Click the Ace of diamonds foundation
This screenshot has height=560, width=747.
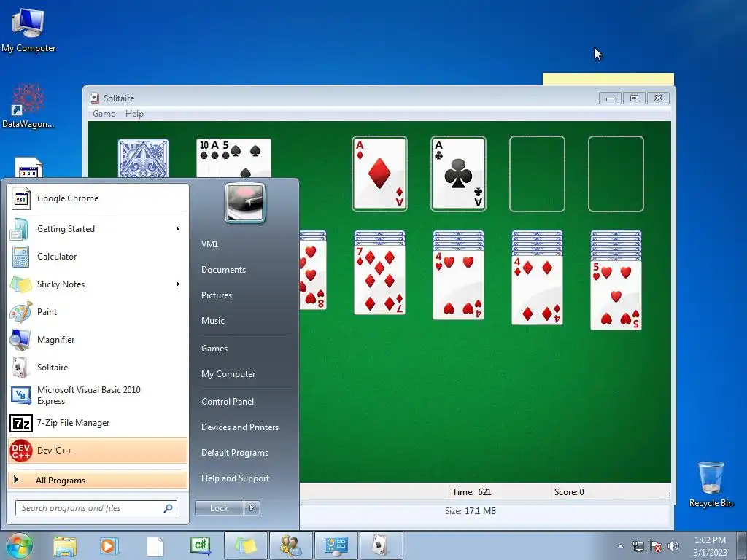pyautogui.click(x=379, y=174)
